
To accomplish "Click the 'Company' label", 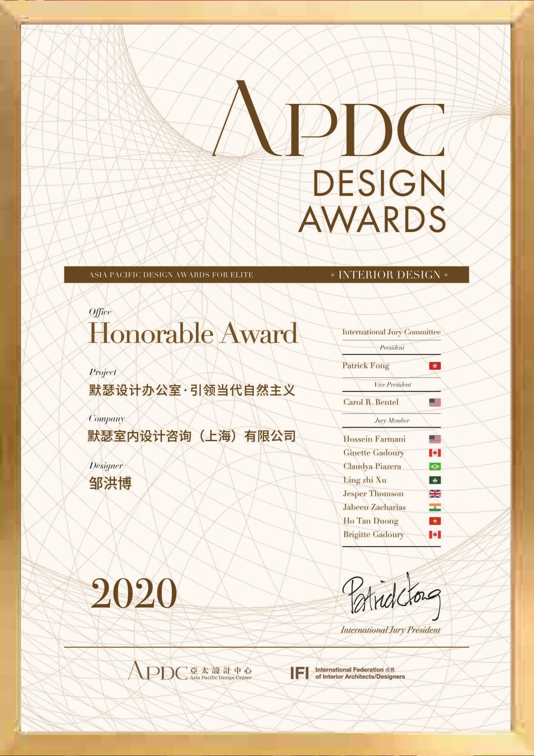I will 107,419.
